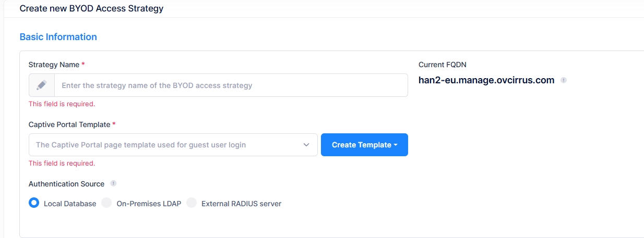
Task: Expand the Create Template button menu
Action: pyautogui.click(x=364, y=145)
